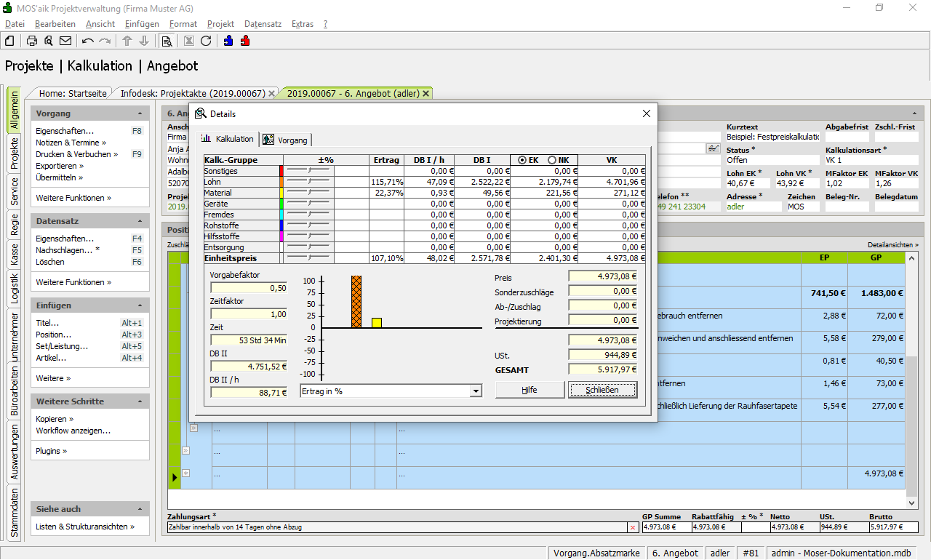931x560 pixels.
Task: Open the 'Ertrag in %' dropdown
Action: pos(476,391)
